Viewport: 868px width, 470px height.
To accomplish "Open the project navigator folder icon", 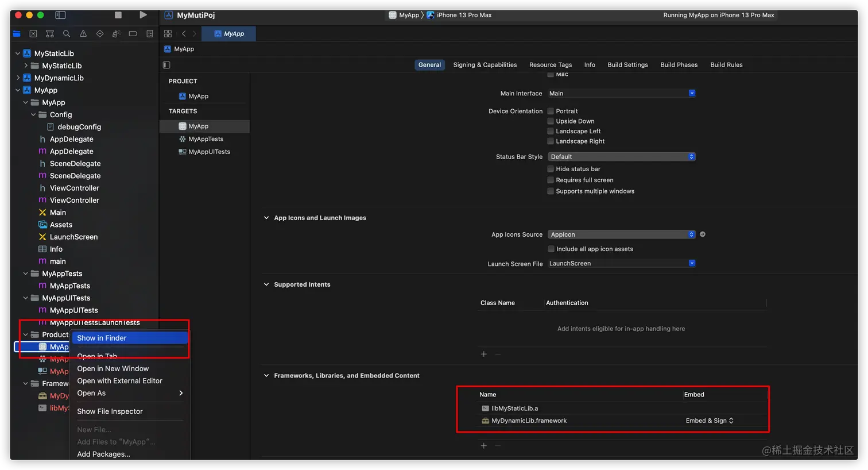I will pos(17,34).
